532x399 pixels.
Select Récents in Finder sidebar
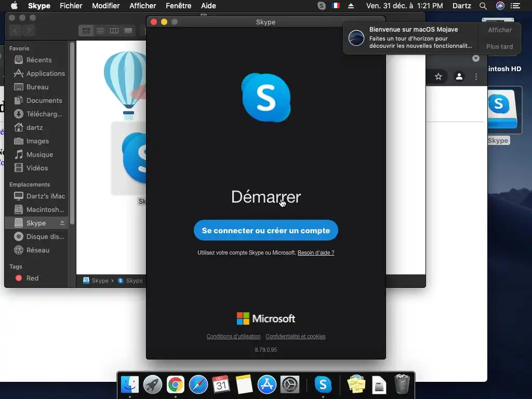pyautogui.click(x=36, y=60)
